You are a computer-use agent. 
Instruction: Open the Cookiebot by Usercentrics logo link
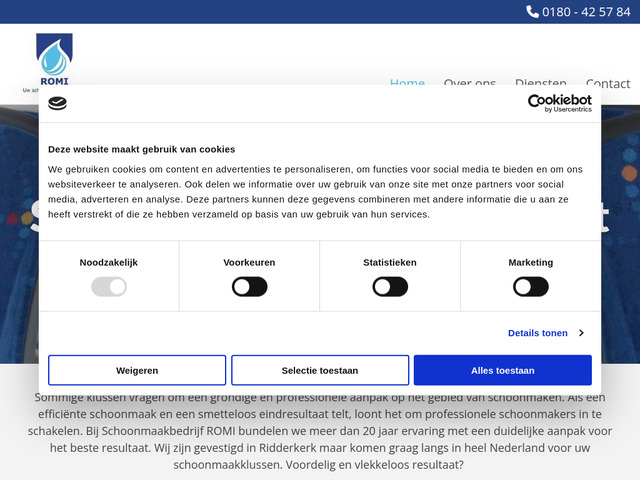tap(559, 103)
